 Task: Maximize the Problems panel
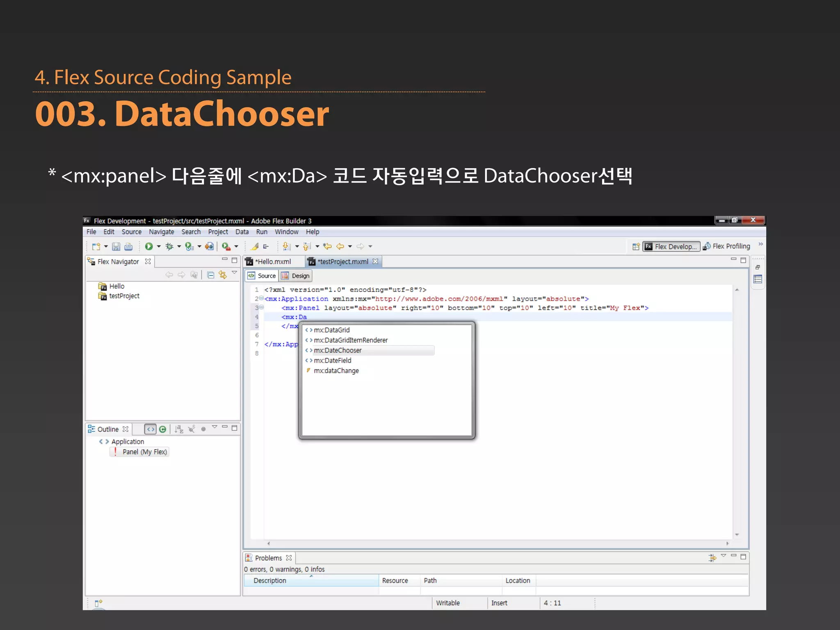click(x=743, y=557)
